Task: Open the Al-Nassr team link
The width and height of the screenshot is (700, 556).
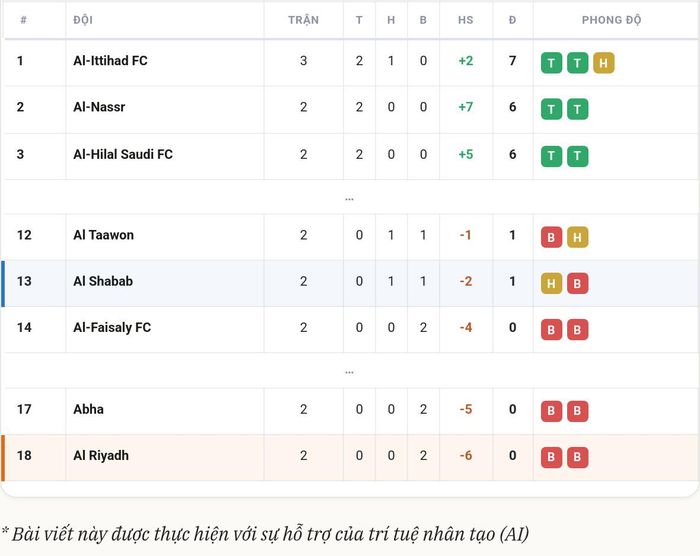Action: pos(99,107)
